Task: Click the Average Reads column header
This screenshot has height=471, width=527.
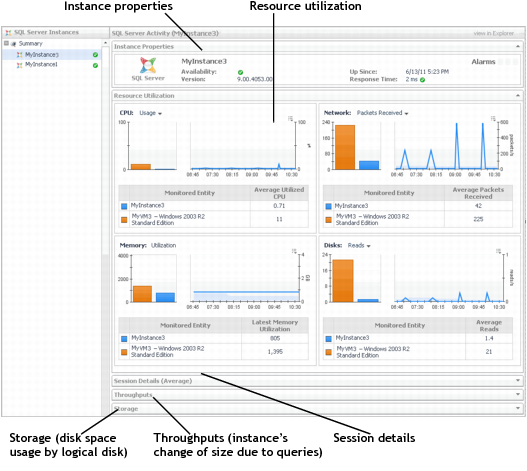Action: coord(489,326)
